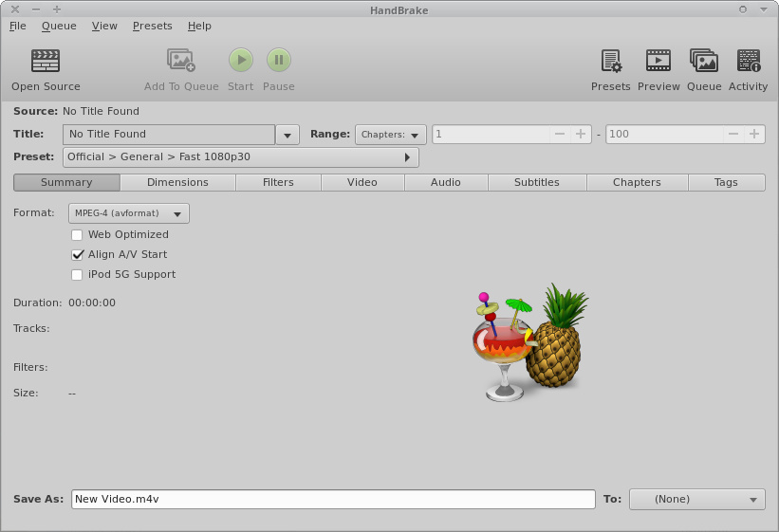Enable the Web Optimized checkbox
The width and height of the screenshot is (779, 532).
point(78,235)
